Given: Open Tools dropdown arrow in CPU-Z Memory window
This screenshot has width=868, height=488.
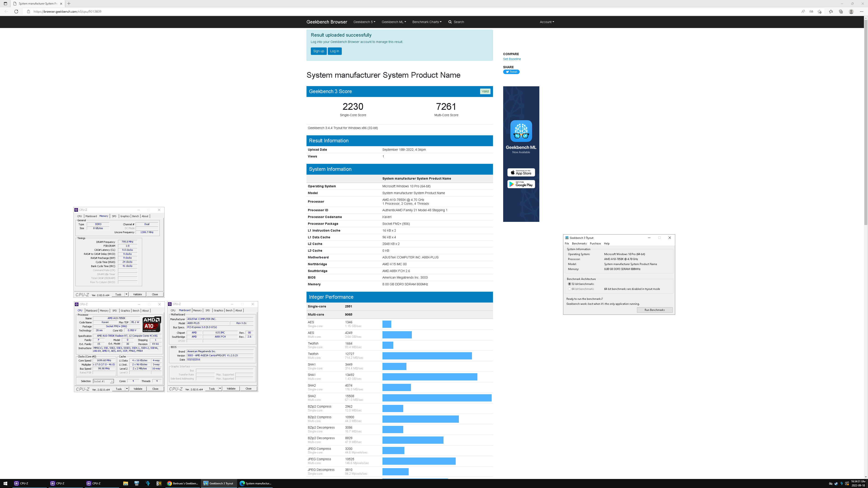Looking at the screenshot, I should click(126, 294).
